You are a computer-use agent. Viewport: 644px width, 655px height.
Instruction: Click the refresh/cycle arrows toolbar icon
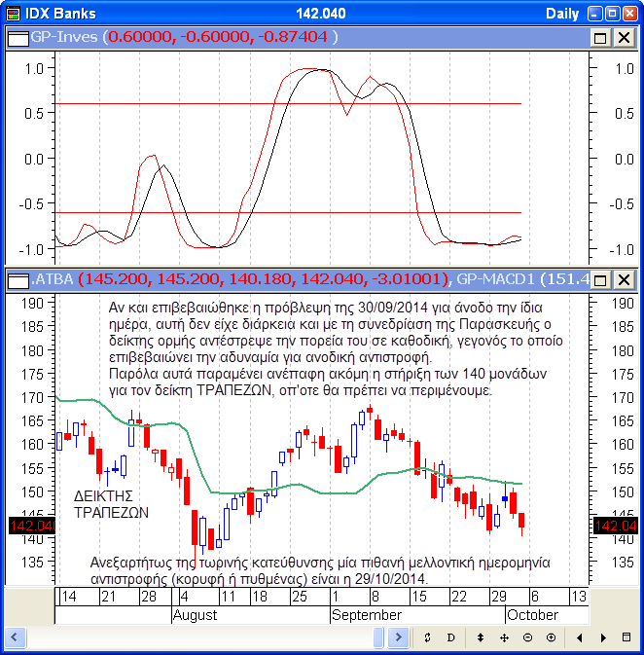point(427,637)
